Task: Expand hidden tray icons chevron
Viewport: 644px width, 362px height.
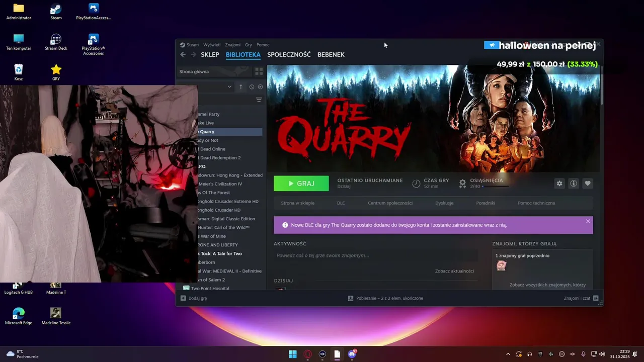Action: click(x=508, y=354)
